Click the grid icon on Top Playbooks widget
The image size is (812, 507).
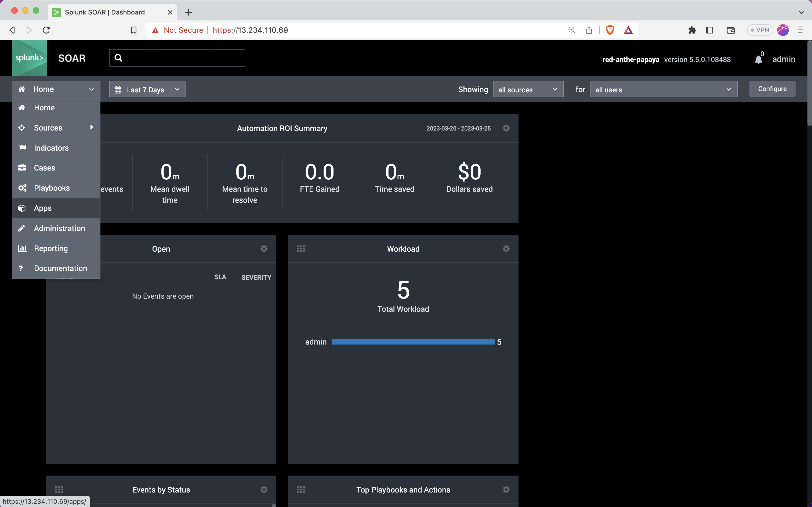[x=301, y=489]
